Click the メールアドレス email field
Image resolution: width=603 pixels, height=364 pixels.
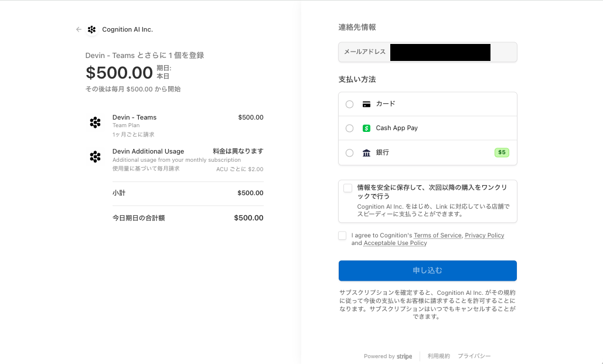point(428,52)
